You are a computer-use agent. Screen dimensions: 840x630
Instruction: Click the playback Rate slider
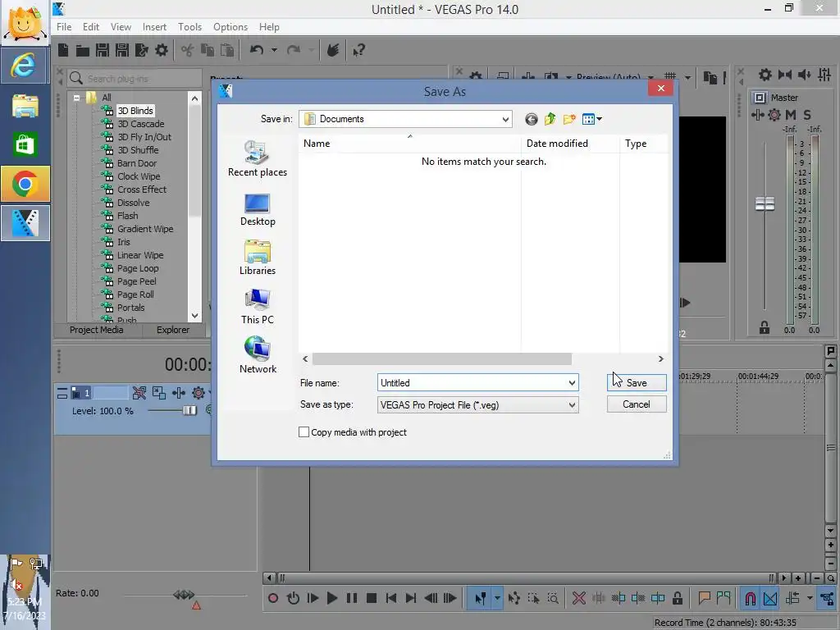(183, 595)
